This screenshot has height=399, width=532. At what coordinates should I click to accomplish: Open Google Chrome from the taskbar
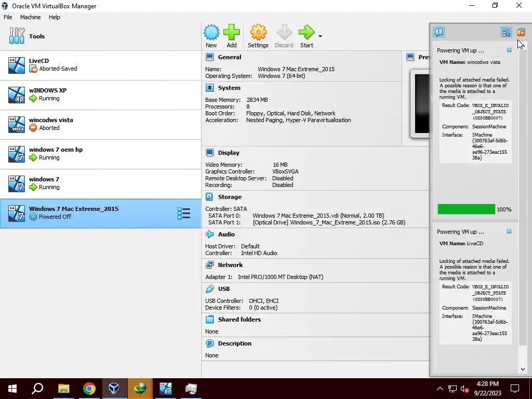click(x=89, y=389)
